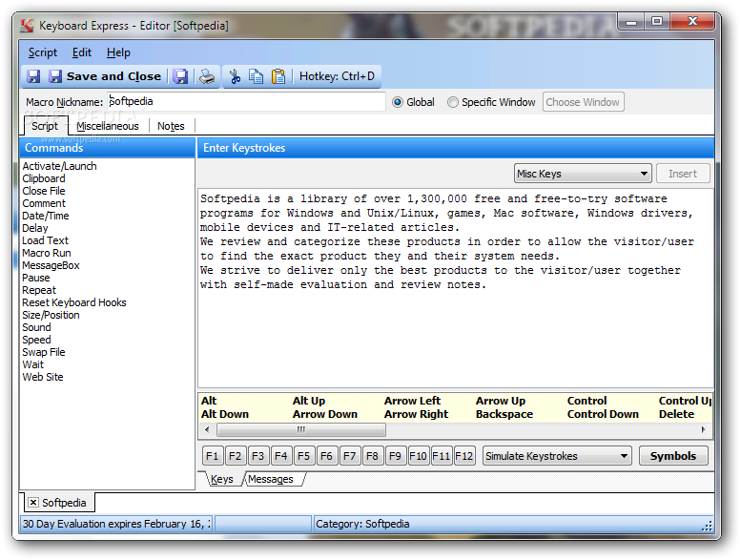Insert the Arrow Left key
This screenshot has width=741, height=560.
tap(413, 401)
